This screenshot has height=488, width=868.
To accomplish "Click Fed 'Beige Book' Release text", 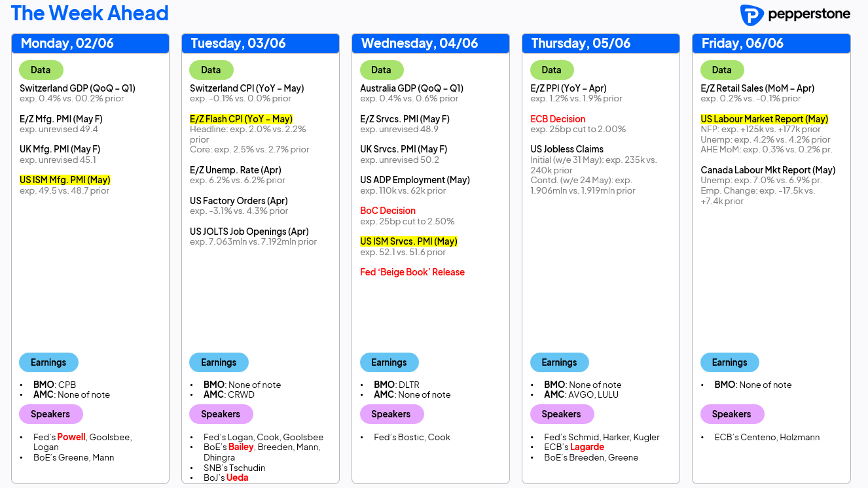I will tap(412, 272).
